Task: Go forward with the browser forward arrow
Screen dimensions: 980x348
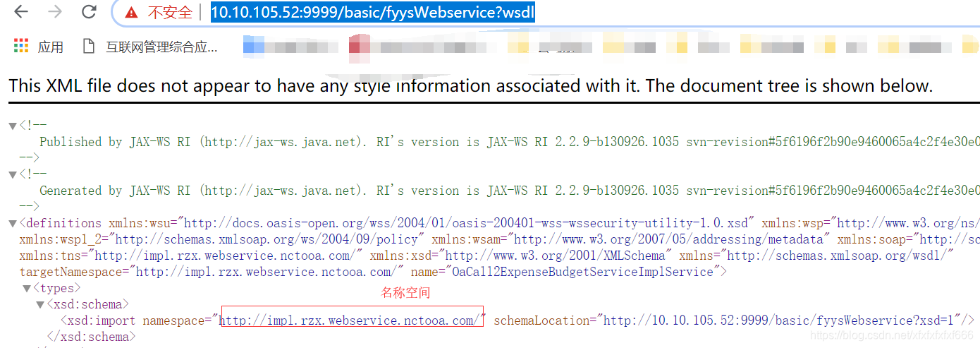Action: 55,12
